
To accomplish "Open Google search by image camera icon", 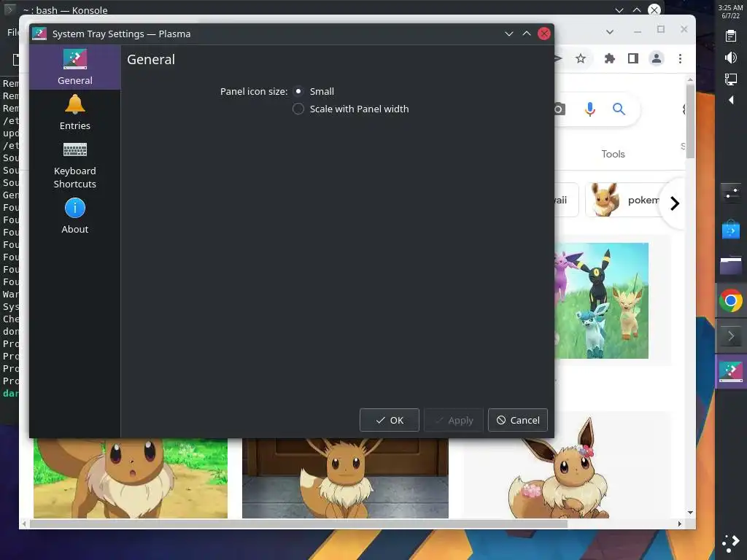I will (x=560, y=109).
